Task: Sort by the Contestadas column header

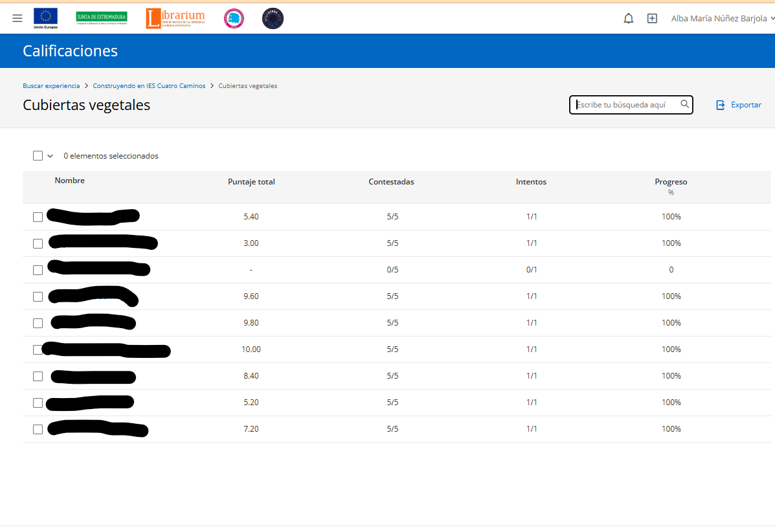Action: pos(392,182)
